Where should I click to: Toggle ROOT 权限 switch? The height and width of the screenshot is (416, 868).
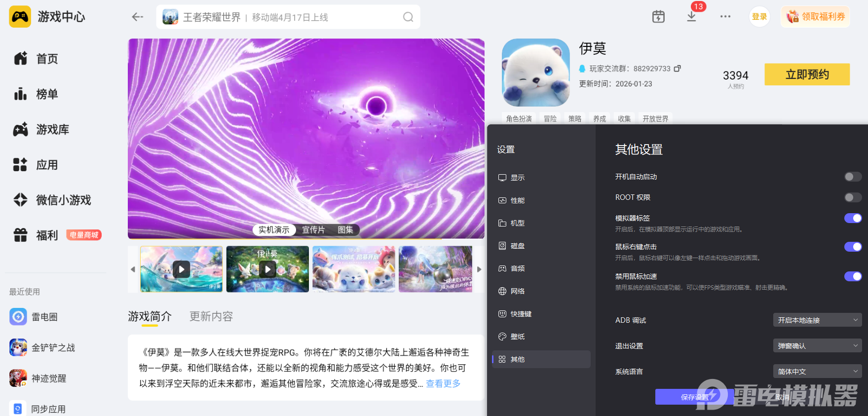click(853, 197)
